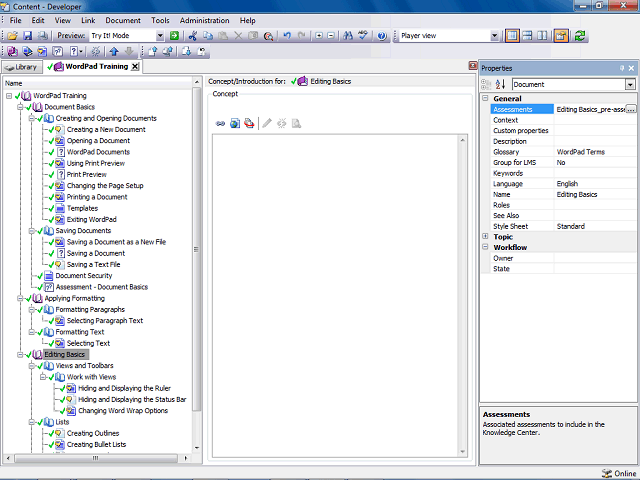Click the Online status indicator
This screenshot has height=480, width=640.
tap(619, 473)
